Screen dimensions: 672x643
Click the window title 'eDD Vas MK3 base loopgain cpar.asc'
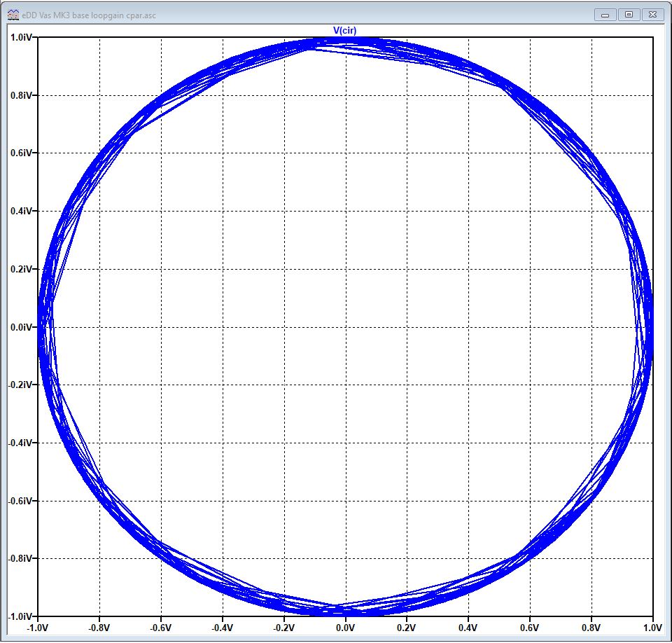click(x=89, y=15)
